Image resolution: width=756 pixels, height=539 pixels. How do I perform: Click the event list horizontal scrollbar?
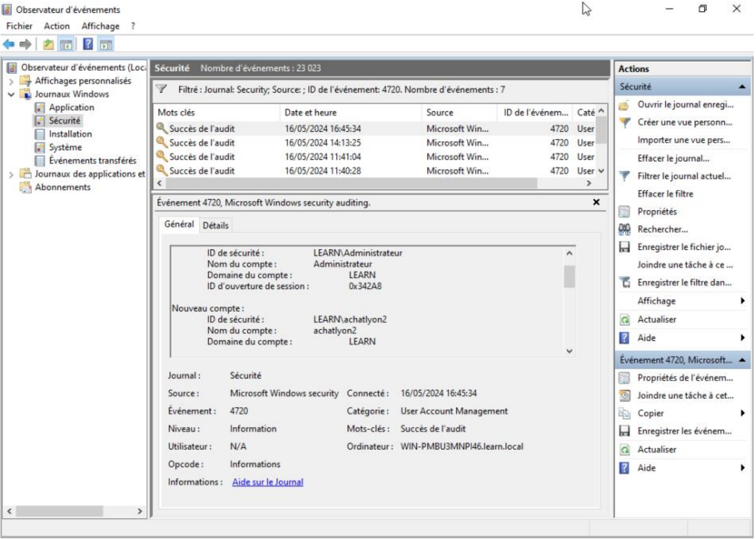point(352,183)
